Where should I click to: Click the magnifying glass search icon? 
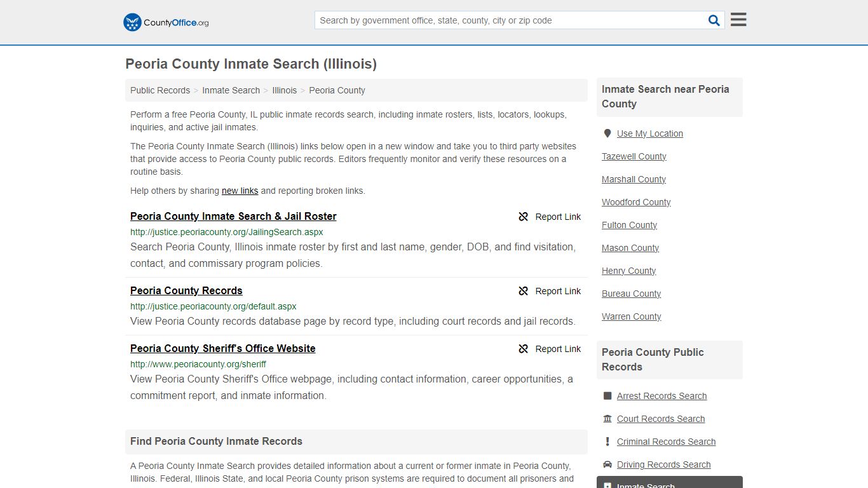click(714, 20)
